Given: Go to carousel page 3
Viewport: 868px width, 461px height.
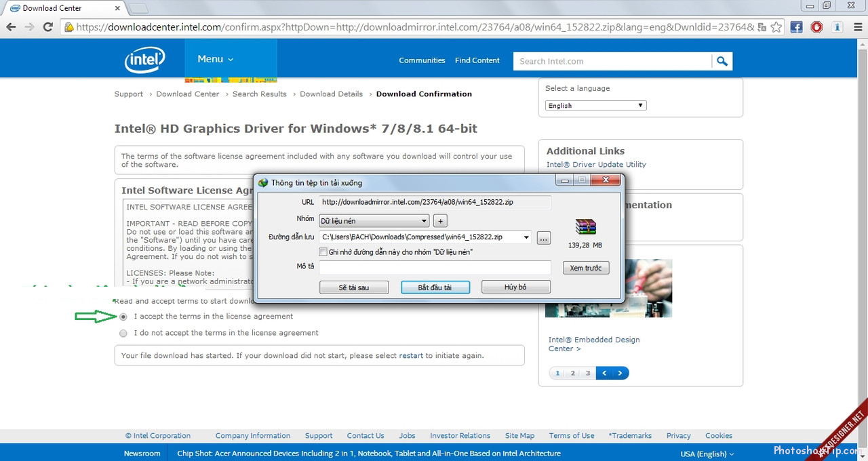Looking at the screenshot, I should coord(588,374).
